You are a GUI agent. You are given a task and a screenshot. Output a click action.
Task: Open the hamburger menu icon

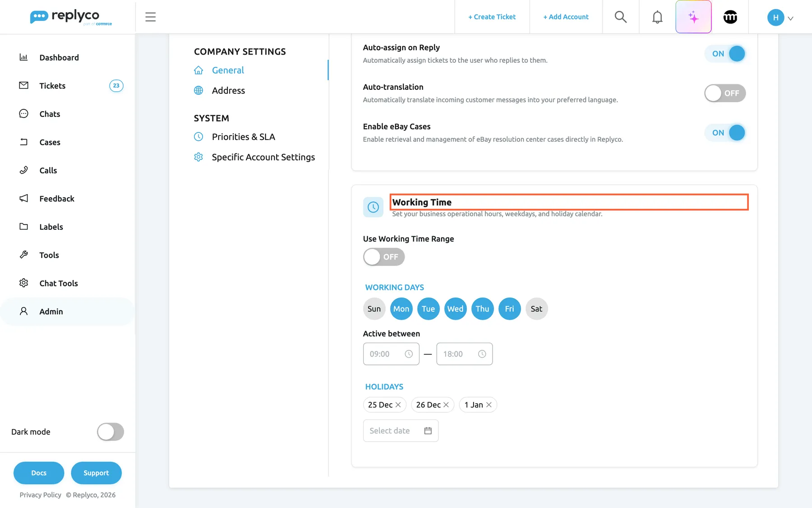150,17
